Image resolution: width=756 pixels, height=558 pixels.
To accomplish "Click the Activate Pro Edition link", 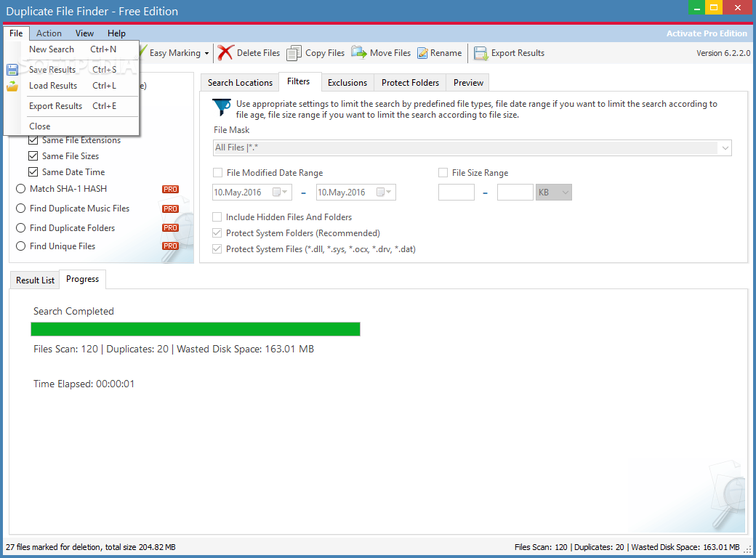I will point(707,33).
